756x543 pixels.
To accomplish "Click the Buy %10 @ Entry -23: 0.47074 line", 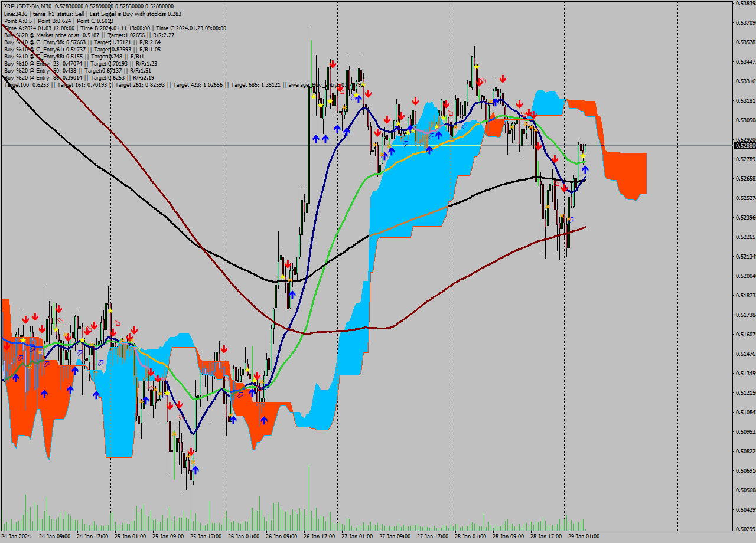I will click(x=80, y=63).
